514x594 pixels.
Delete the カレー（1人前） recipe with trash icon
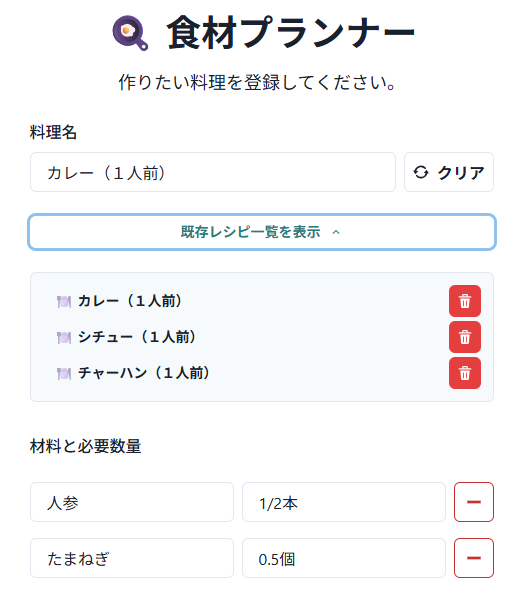[x=464, y=301]
